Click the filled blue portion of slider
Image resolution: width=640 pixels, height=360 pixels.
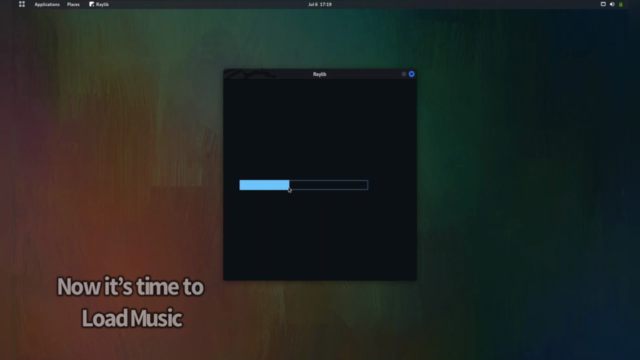click(x=264, y=185)
